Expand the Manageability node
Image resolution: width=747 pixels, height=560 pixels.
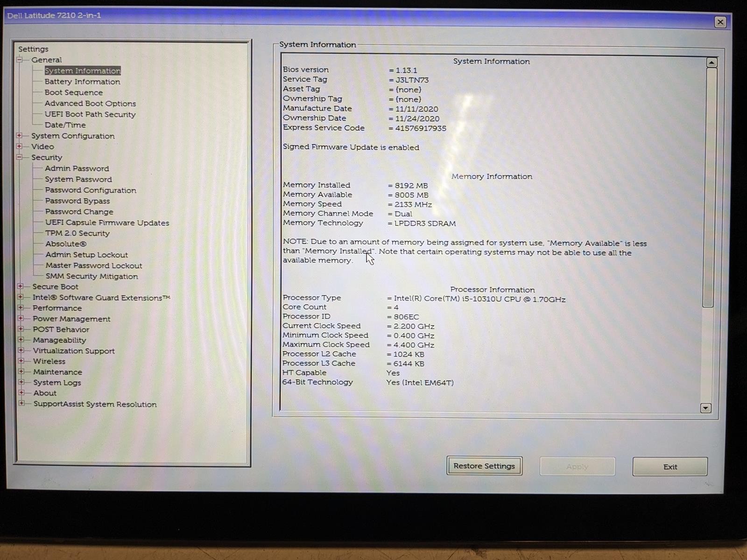pos(21,340)
